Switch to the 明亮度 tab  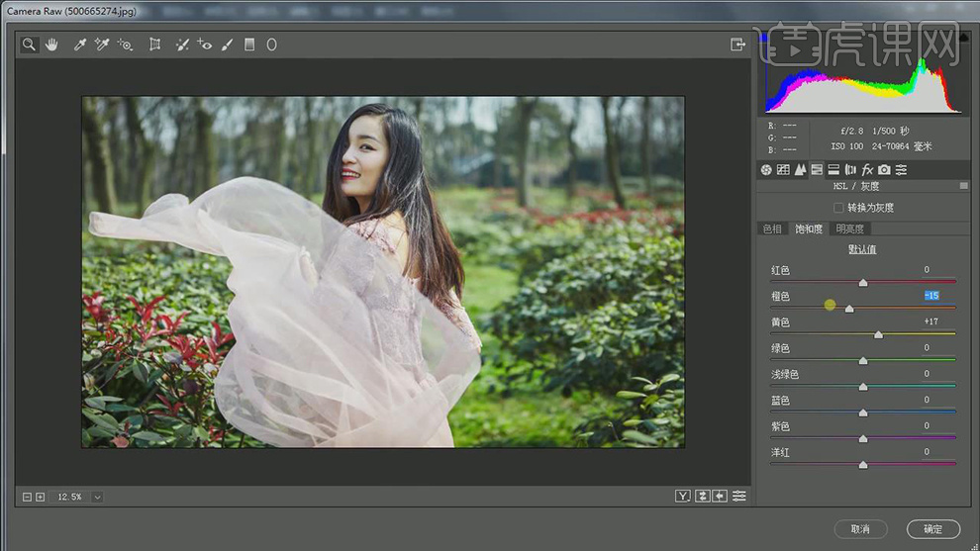[x=849, y=229]
